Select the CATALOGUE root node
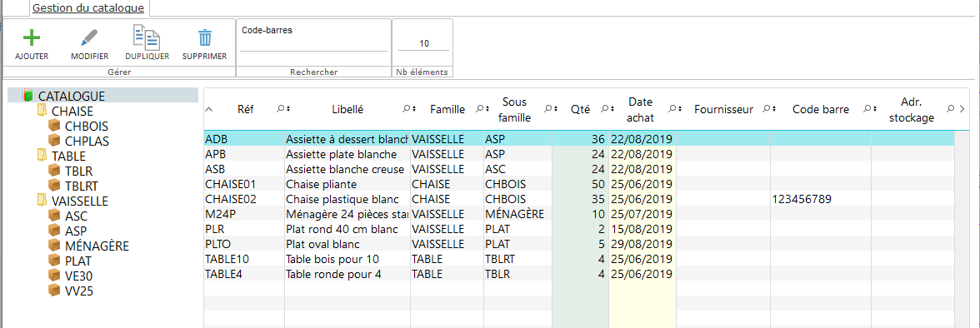Screen dimensions: 980x328 pyautogui.click(x=72, y=96)
